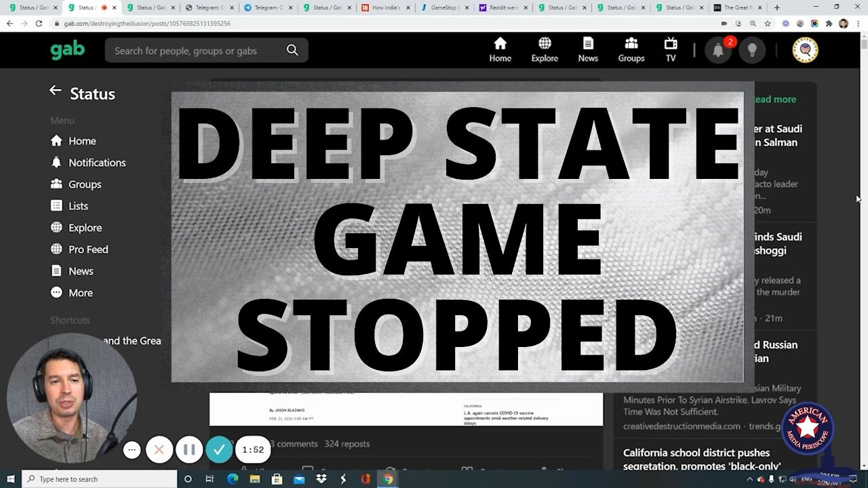
Task: Open Task View on the taskbar
Action: [x=210, y=479]
